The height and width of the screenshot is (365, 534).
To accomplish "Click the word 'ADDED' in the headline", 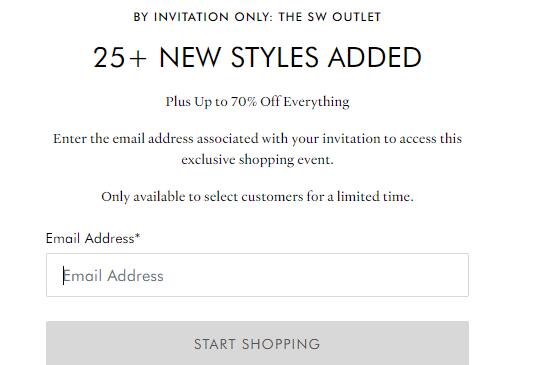I will tap(375, 57).
